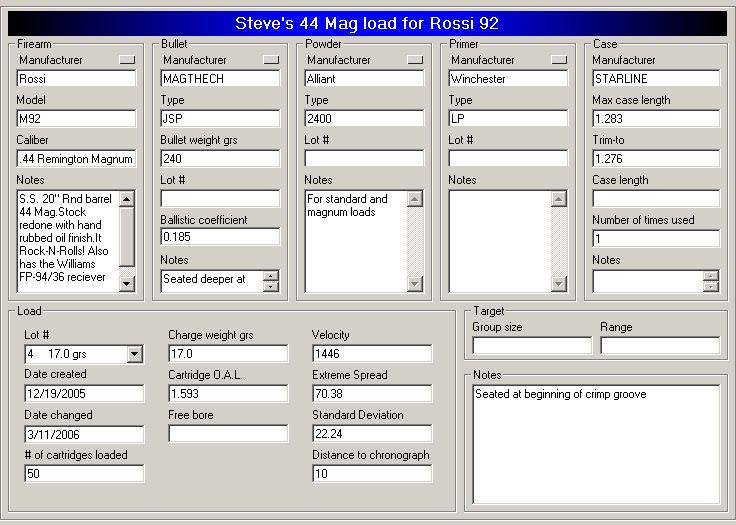Click Date changed field 3/11/2006
The width and height of the screenshot is (736, 525).
click(x=84, y=434)
